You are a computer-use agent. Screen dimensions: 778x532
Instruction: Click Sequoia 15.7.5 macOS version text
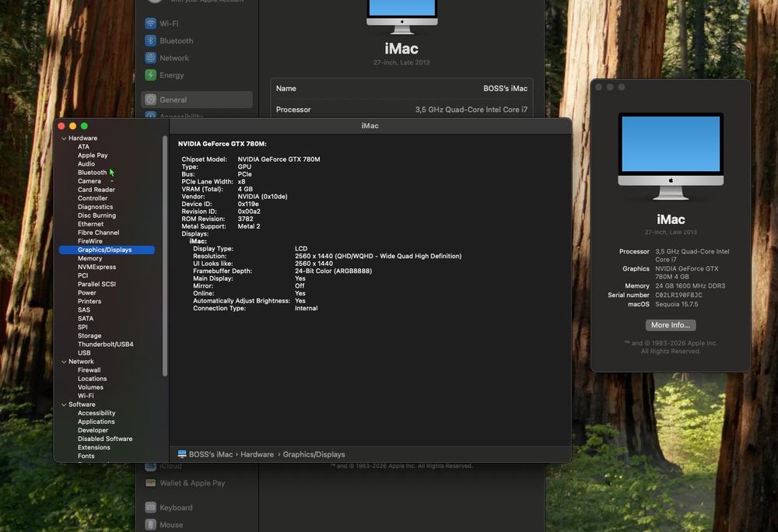(676, 304)
